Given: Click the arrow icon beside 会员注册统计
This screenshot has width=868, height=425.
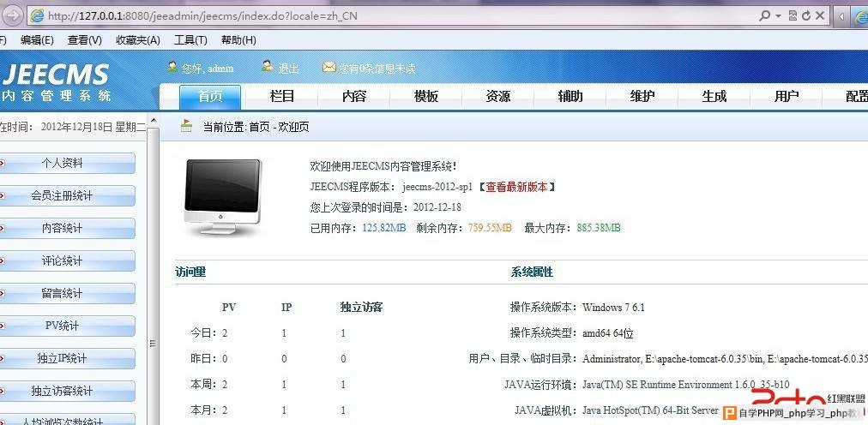Looking at the screenshot, I should [x=3, y=195].
